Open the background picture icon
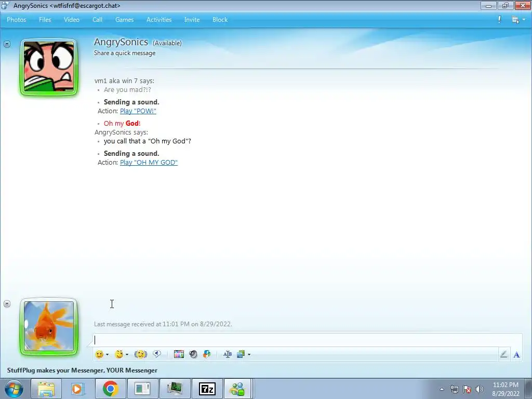 [x=241, y=354]
